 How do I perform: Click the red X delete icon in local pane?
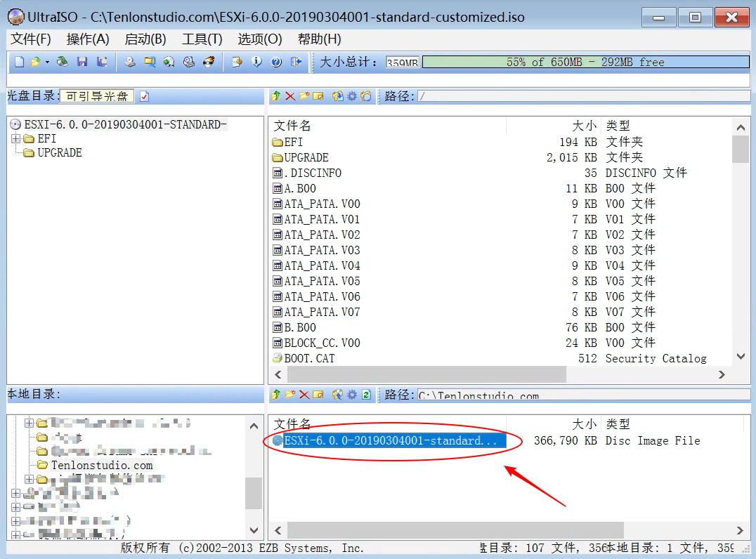(304, 395)
